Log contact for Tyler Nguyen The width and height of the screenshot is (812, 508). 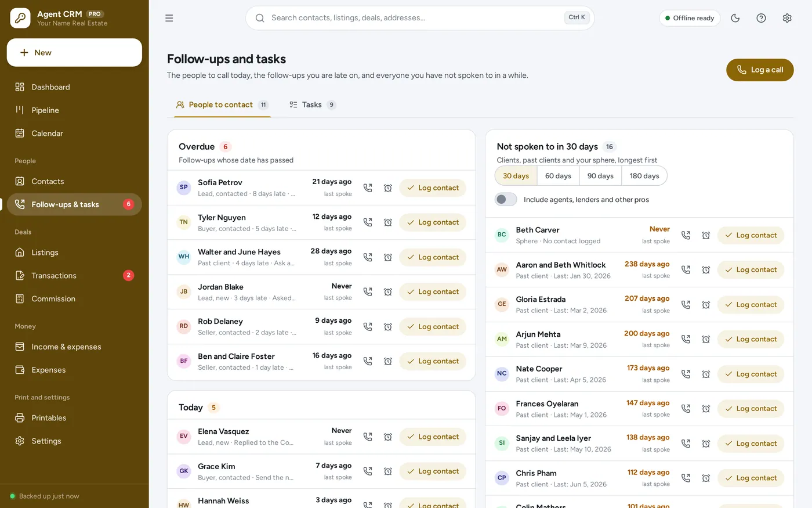point(433,222)
